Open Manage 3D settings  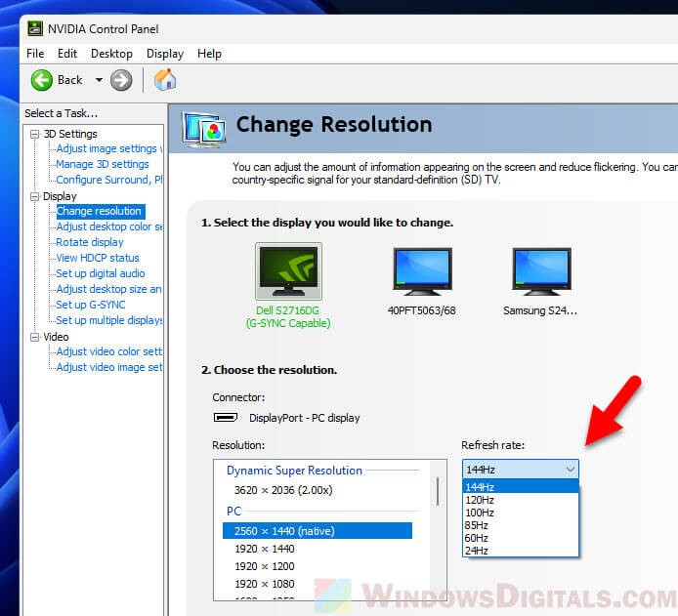[103, 164]
